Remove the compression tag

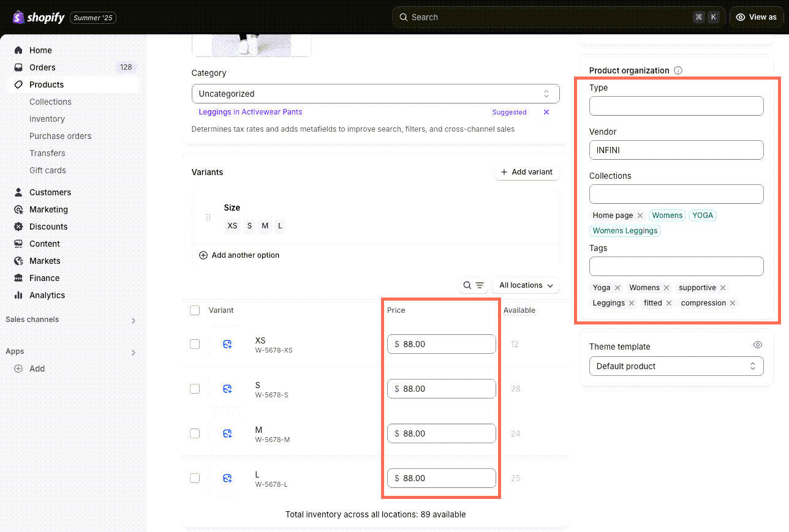[x=733, y=303]
